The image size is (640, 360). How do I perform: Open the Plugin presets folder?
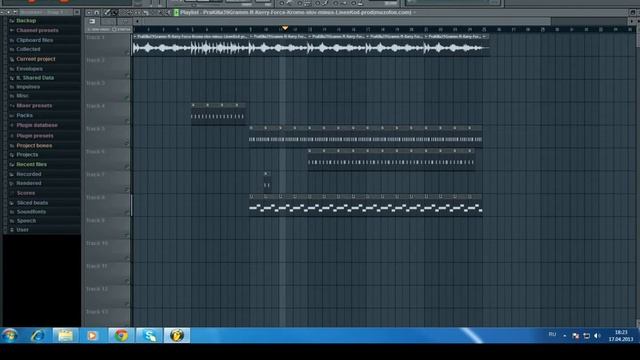[35, 136]
